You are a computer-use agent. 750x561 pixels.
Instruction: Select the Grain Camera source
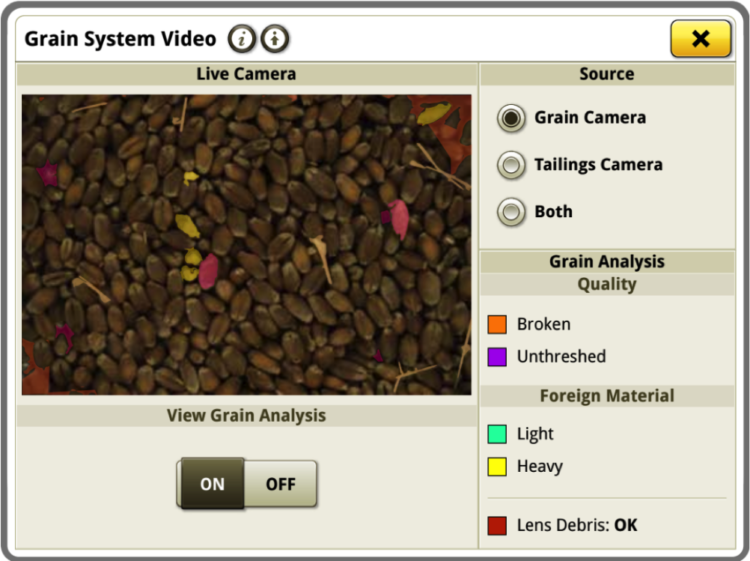[512, 118]
